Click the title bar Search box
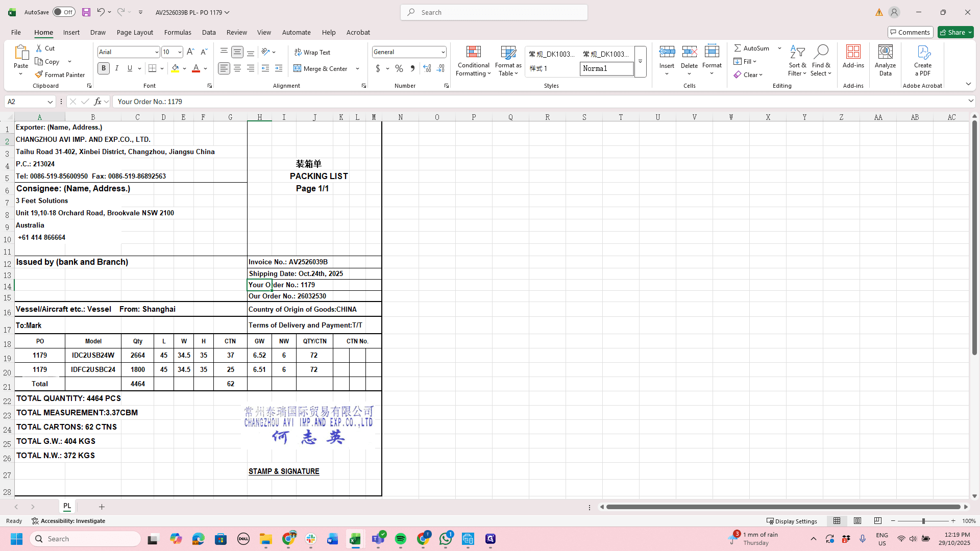Screen dimensions: 980x551 (494, 12)
